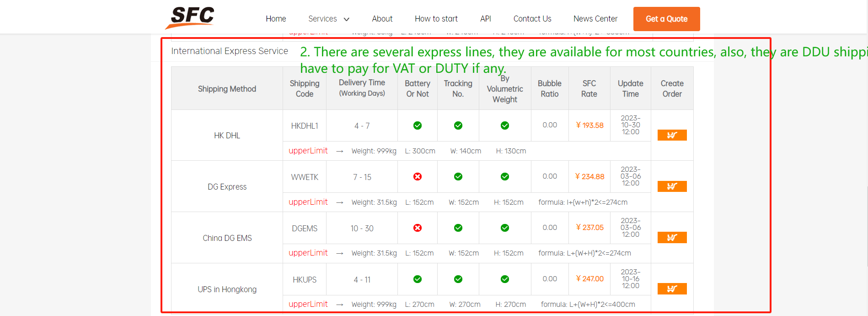Click the Shipping Method column header
This screenshot has width=868, height=316.
[x=227, y=89]
